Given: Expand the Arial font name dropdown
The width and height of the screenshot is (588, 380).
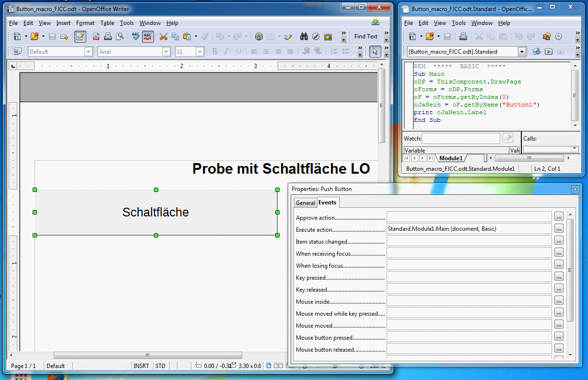Looking at the screenshot, I should point(166,52).
